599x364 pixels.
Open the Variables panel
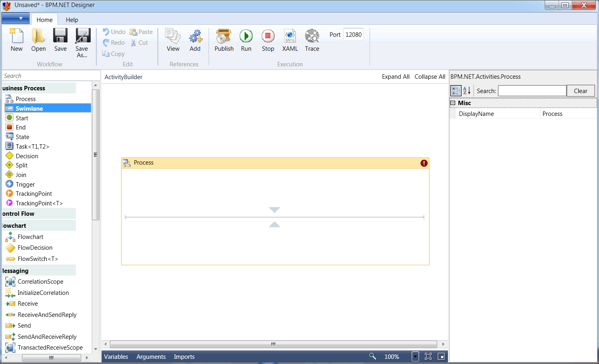[116, 357]
